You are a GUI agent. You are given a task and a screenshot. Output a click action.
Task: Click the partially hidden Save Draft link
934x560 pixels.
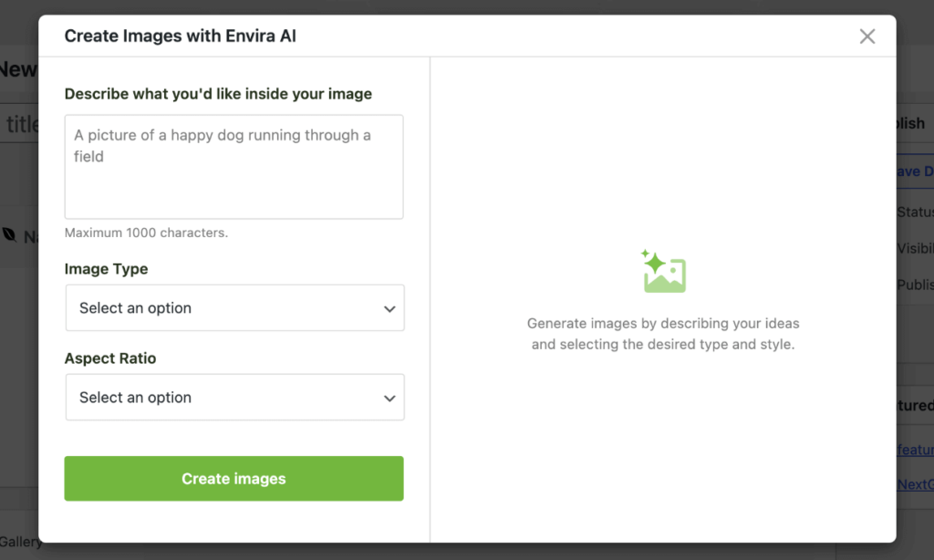click(915, 171)
